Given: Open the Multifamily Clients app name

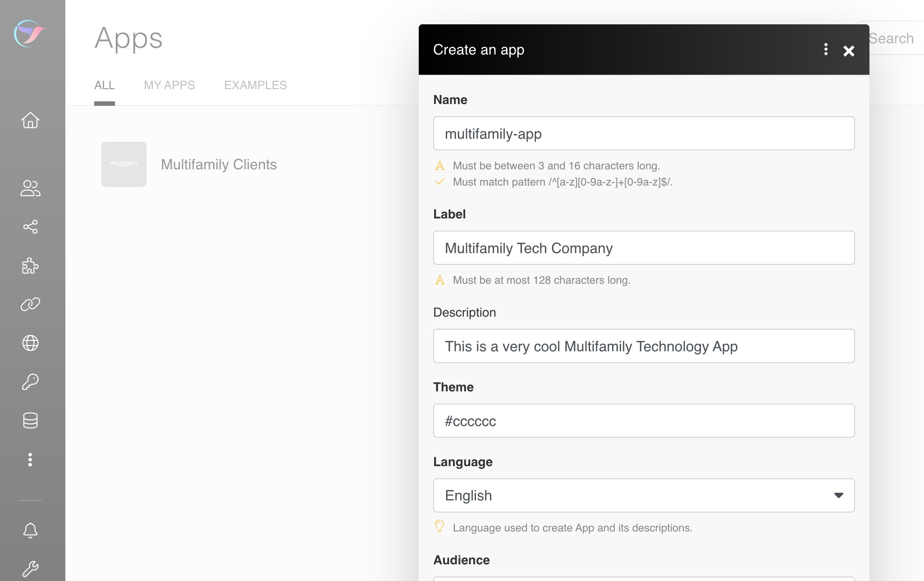Looking at the screenshot, I should click(x=219, y=164).
